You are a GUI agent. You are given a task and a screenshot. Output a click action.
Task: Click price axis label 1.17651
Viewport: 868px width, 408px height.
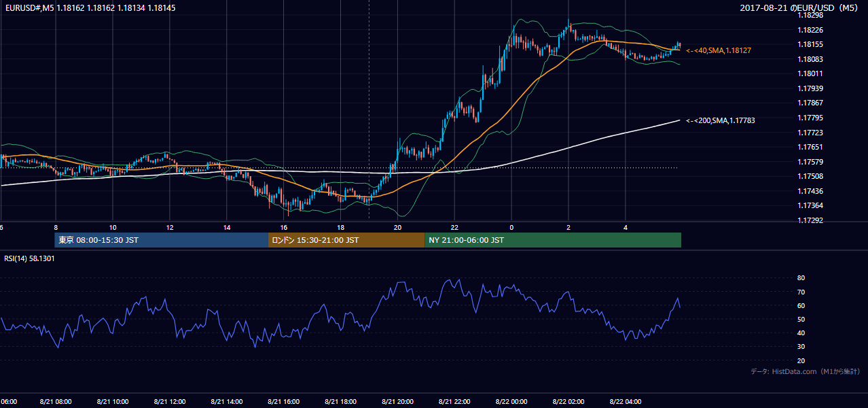pos(810,147)
